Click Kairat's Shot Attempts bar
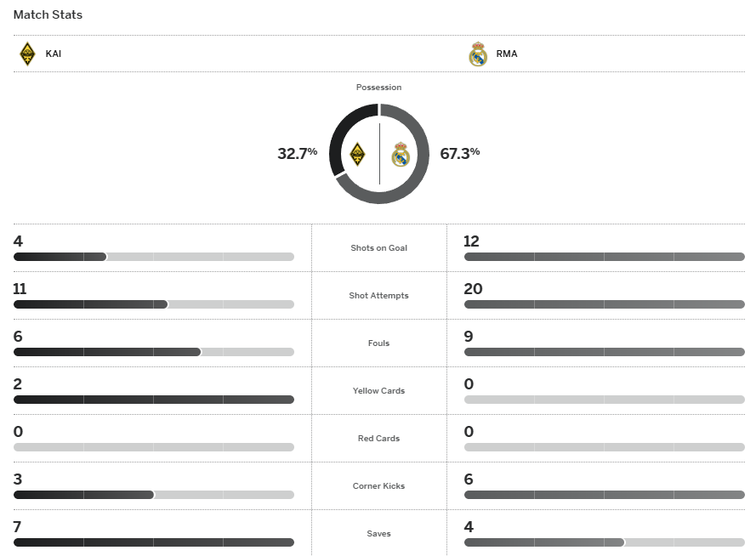The image size is (756, 556). point(153,304)
